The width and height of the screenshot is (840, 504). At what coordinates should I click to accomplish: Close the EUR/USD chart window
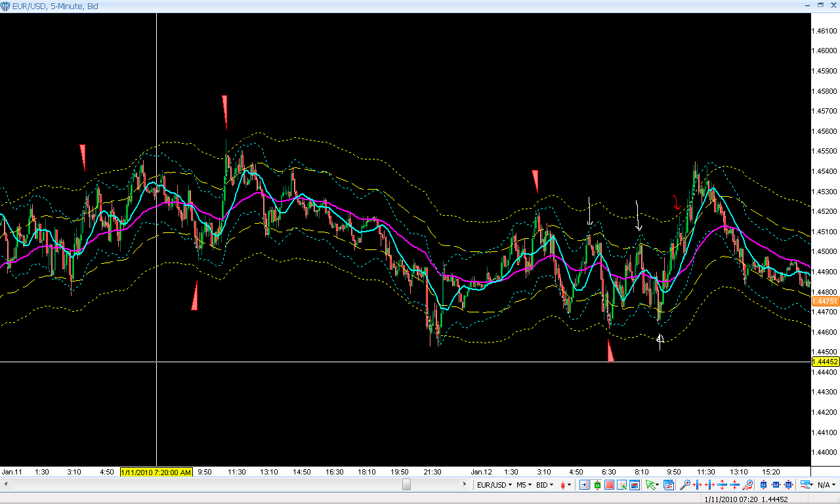pyautogui.click(x=833, y=5)
